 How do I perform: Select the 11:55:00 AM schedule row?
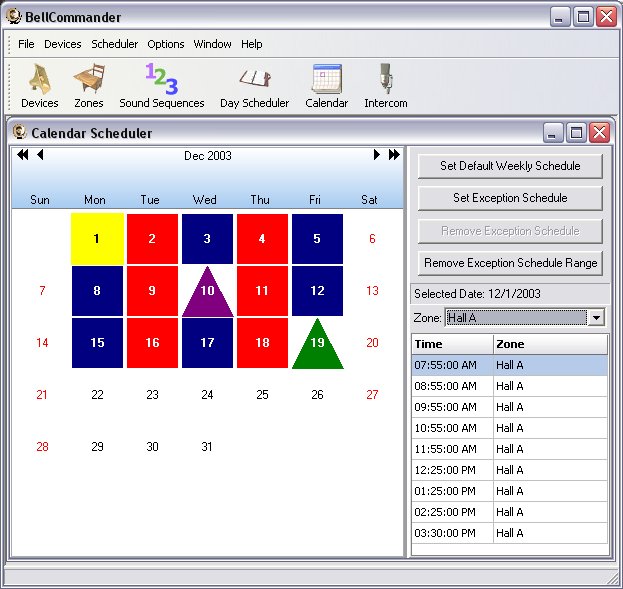tap(510, 450)
